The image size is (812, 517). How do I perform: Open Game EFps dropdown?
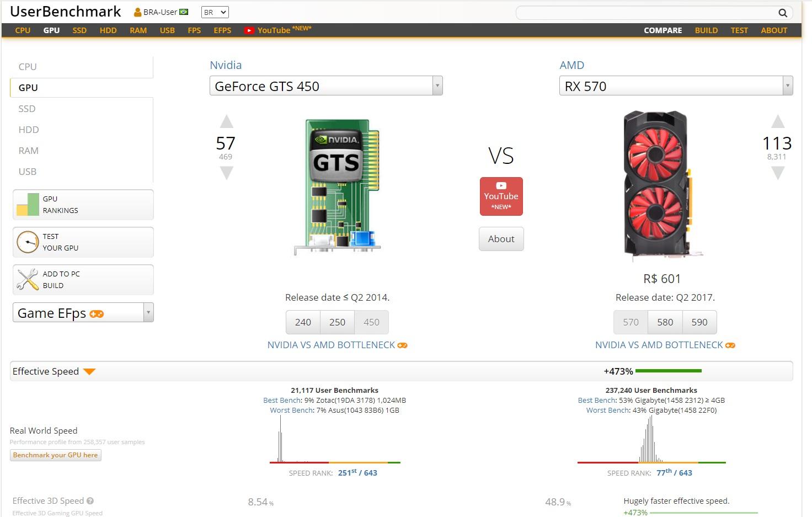pyautogui.click(x=83, y=313)
